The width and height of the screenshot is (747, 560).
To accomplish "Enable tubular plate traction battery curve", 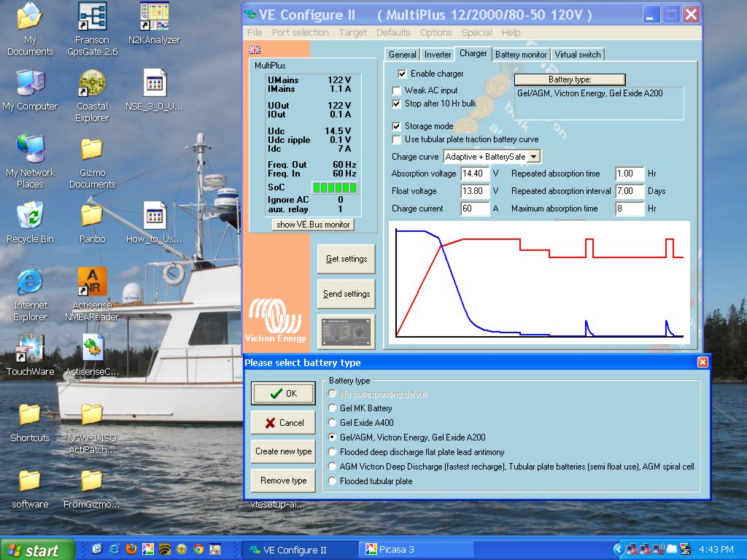I will click(396, 139).
